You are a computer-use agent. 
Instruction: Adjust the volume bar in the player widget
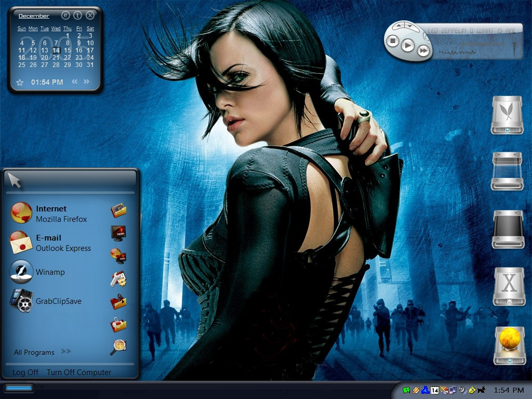[515, 49]
